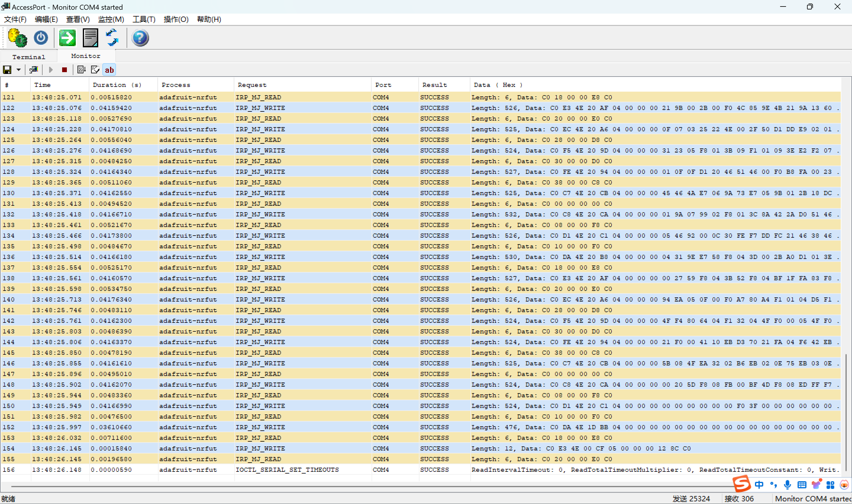852x504 pixels.
Task: Toggle the 'ab' text display mode
Action: tap(109, 70)
